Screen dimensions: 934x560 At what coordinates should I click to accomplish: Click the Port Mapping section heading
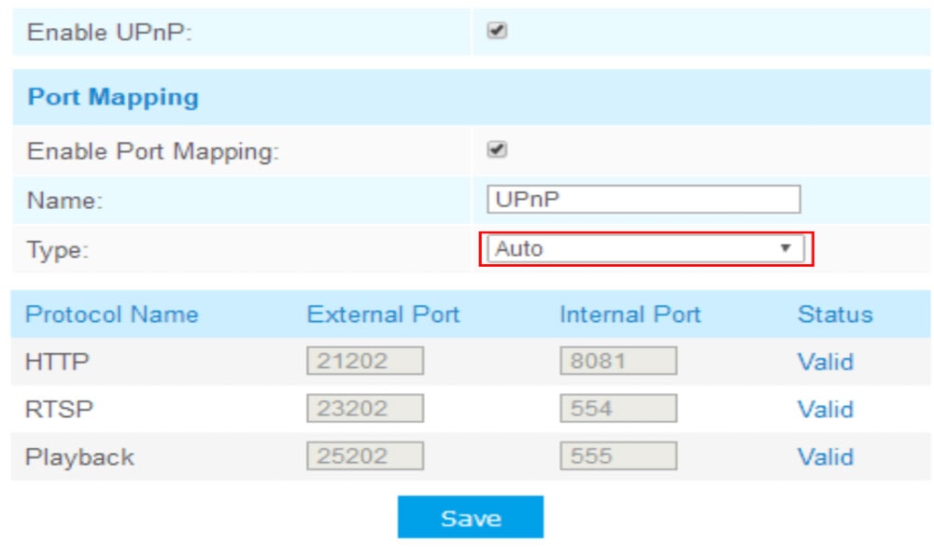pyautogui.click(x=113, y=97)
